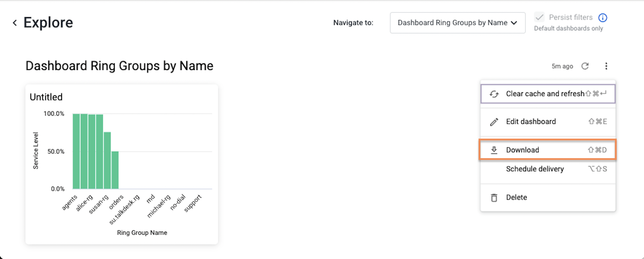
Task: Open the three-dot dashboard actions menu
Action: pos(606,66)
